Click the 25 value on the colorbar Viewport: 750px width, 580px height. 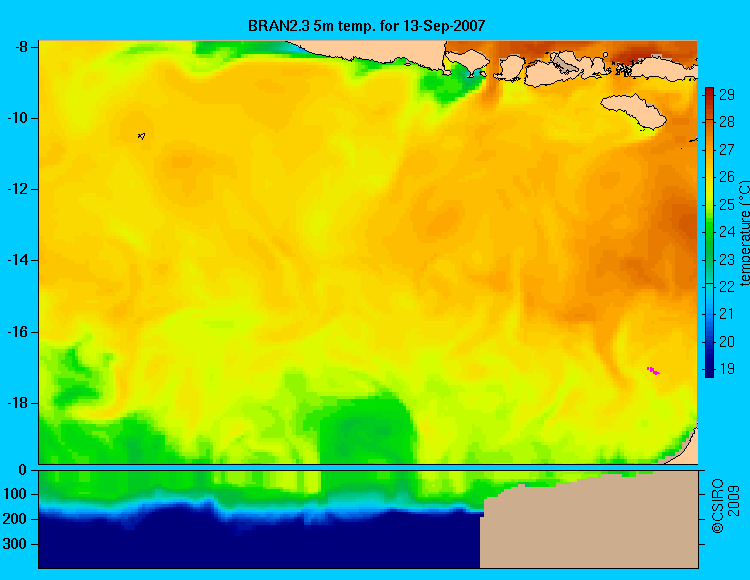727,205
